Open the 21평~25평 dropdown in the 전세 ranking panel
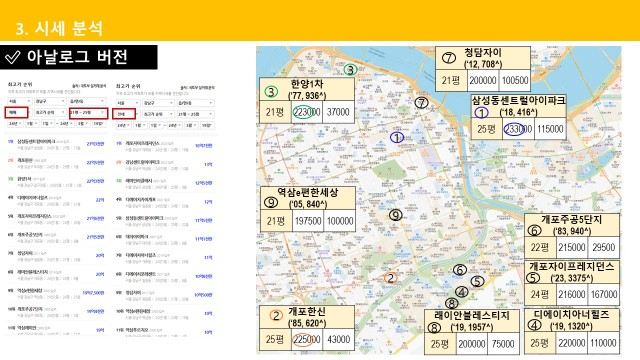The image size is (640, 360). 195,114
